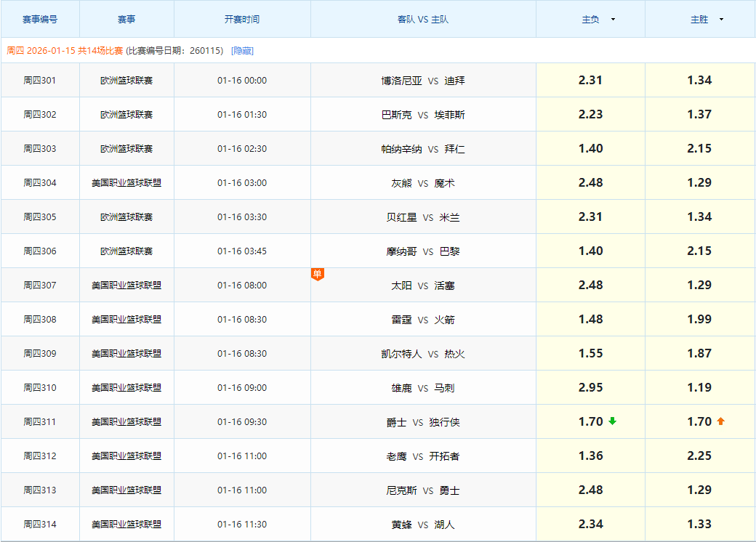Click the 赛事 column header
The width and height of the screenshot is (756, 542).
tap(126, 20)
